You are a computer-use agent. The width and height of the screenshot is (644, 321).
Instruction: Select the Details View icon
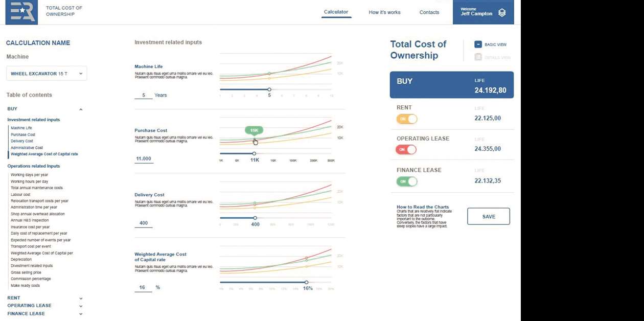tap(478, 57)
